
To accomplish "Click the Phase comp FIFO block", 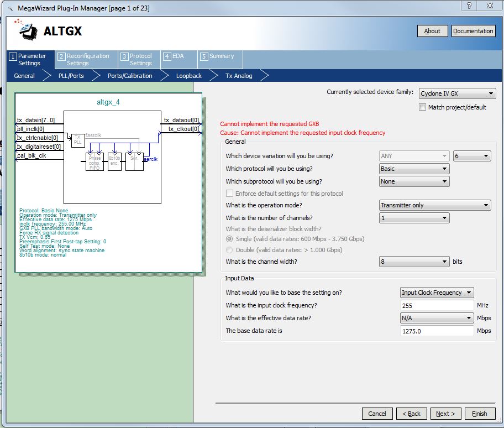I will click(x=95, y=162).
